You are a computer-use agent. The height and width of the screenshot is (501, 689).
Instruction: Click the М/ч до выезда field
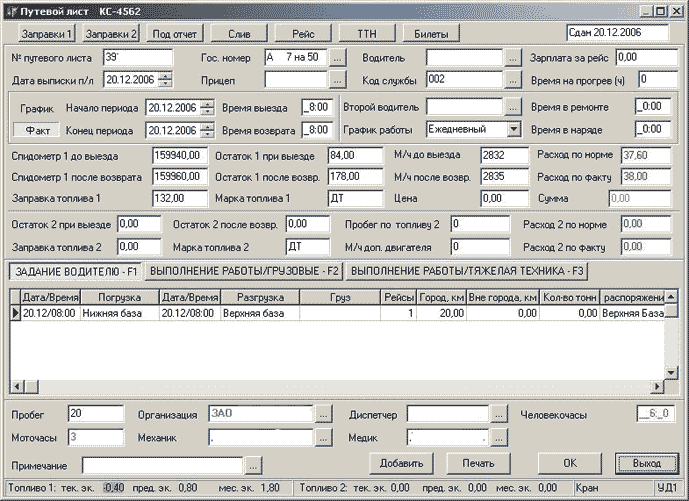tap(504, 156)
